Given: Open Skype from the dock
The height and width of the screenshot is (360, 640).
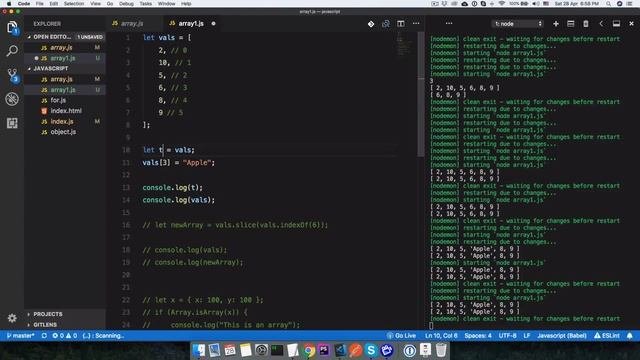Looking at the screenshot, I should (x=371, y=350).
